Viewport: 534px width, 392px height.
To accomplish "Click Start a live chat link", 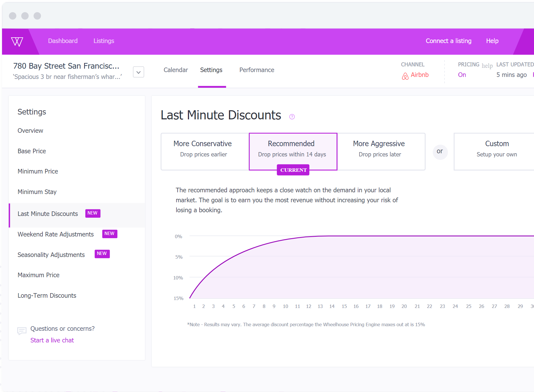I will click(52, 340).
